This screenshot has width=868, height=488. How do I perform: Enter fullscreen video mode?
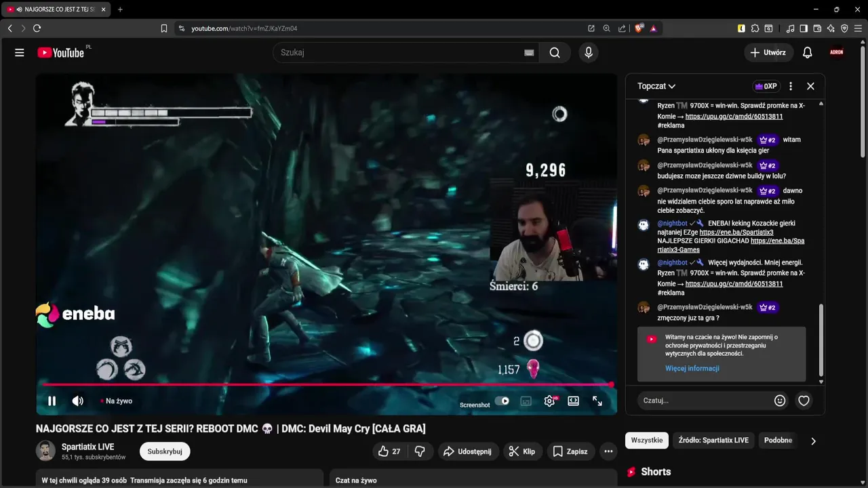(597, 401)
